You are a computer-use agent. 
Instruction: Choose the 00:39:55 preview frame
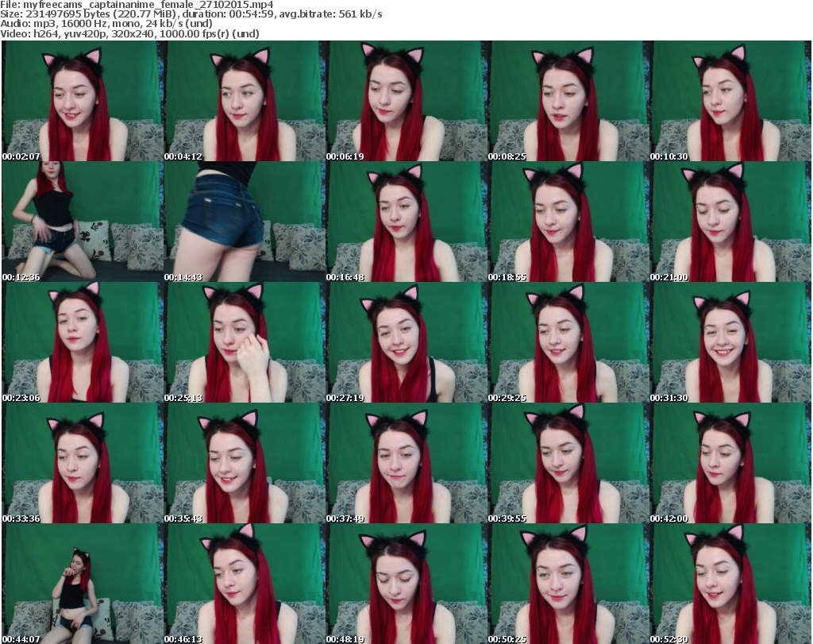[x=568, y=464]
